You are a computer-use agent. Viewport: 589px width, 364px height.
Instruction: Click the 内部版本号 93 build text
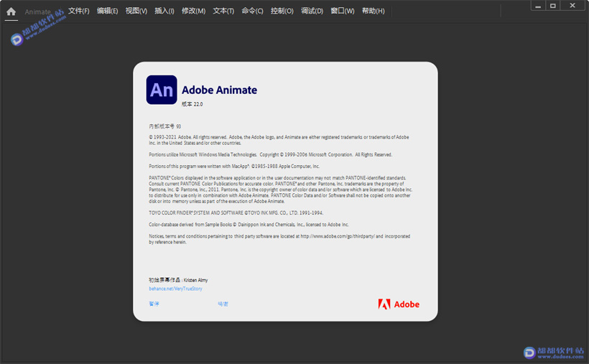click(165, 126)
